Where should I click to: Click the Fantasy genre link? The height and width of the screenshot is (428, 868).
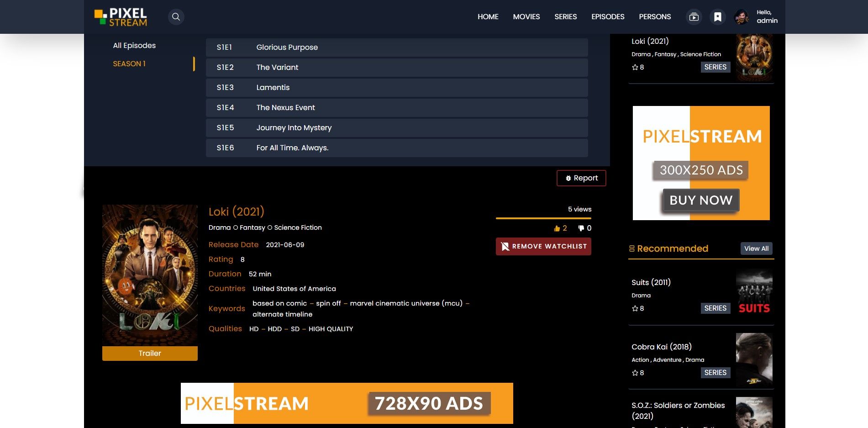(253, 227)
